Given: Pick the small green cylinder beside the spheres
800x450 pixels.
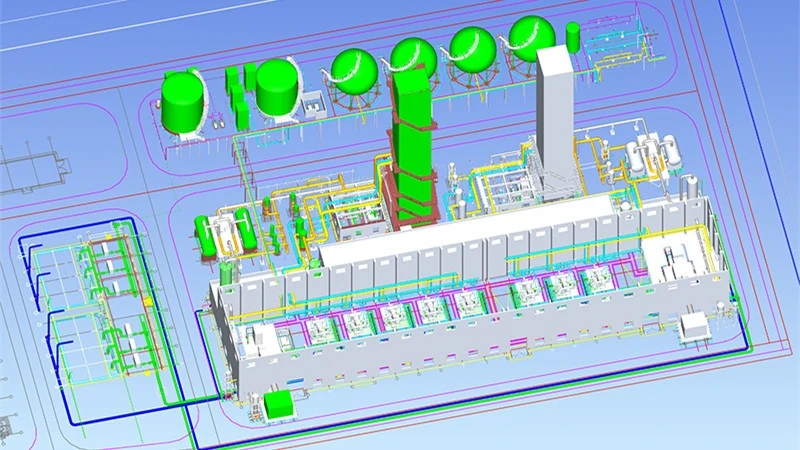Looking at the screenshot, I should point(573,37).
